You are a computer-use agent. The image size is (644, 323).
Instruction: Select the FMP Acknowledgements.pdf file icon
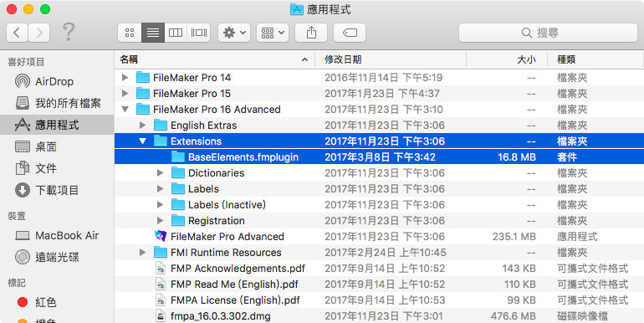161,269
